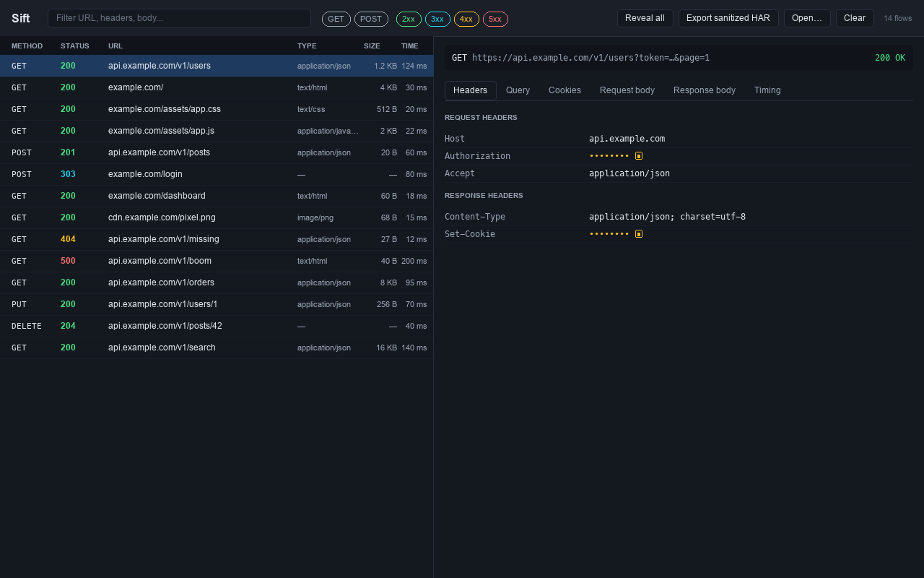Viewport: 924px width, 578px height.
Task: Click the 500 status code
Action: pyautogui.click(x=68, y=261)
